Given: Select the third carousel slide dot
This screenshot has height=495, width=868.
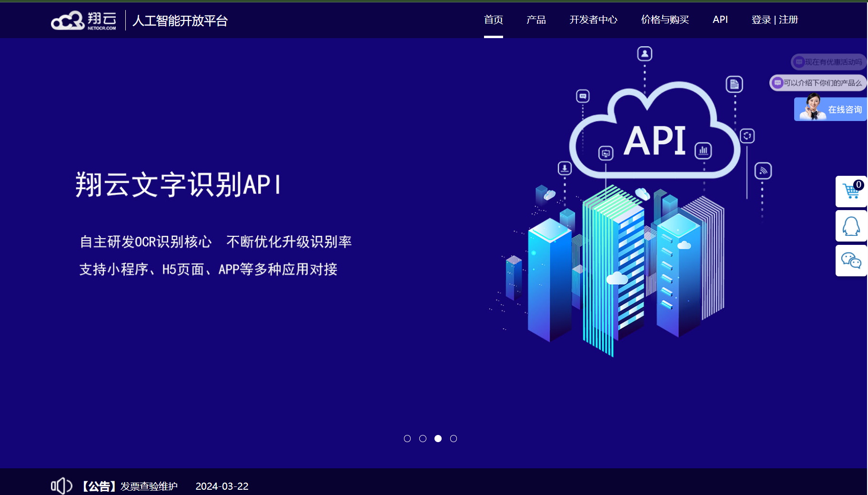Looking at the screenshot, I should (438, 438).
